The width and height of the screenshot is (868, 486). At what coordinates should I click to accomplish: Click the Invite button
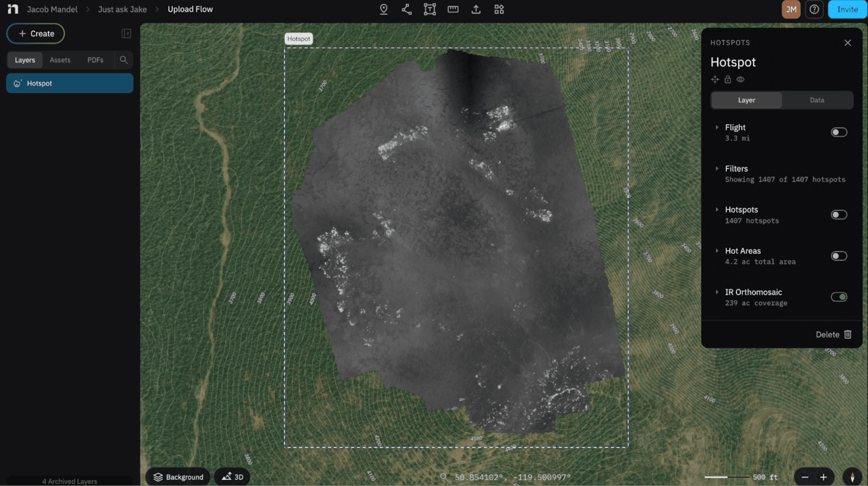point(847,9)
